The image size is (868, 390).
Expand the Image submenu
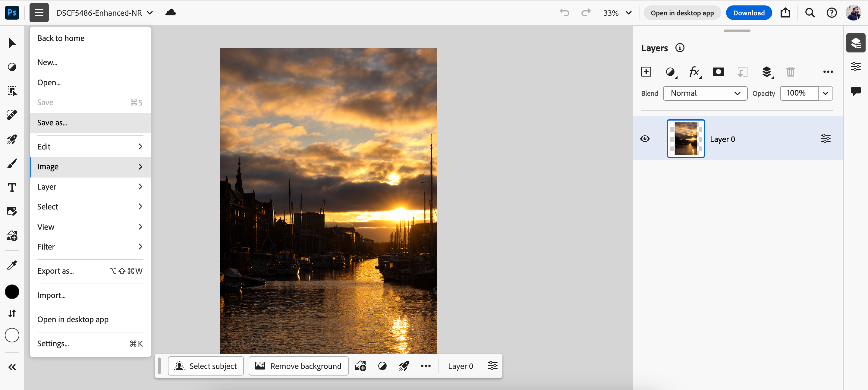(90, 166)
